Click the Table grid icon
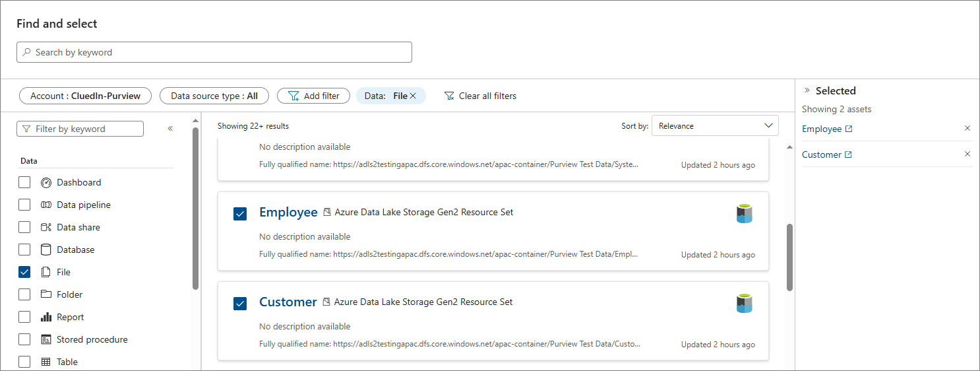This screenshot has width=980, height=371. (x=46, y=362)
